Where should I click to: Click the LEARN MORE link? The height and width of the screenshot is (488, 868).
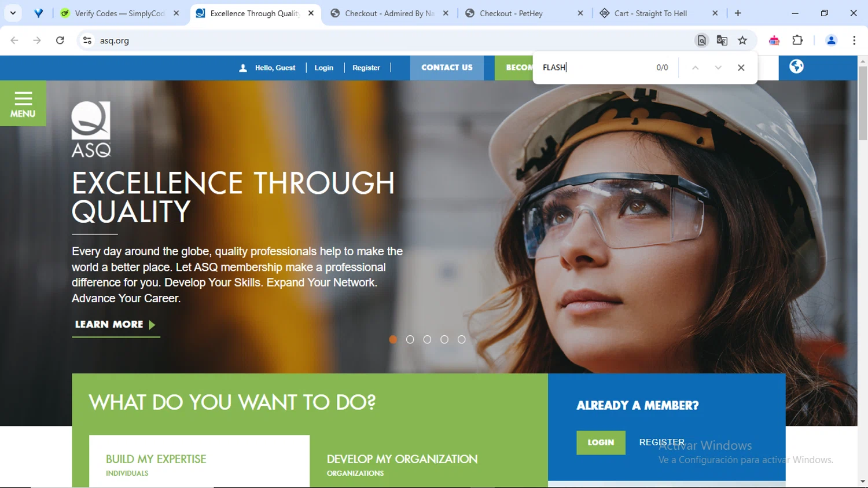pyautogui.click(x=116, y=325)
